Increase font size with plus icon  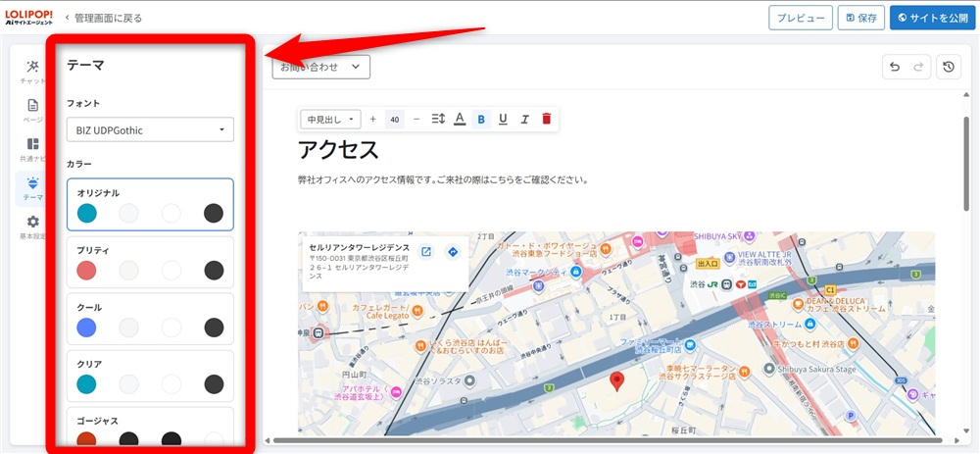(x=373, y=119)
